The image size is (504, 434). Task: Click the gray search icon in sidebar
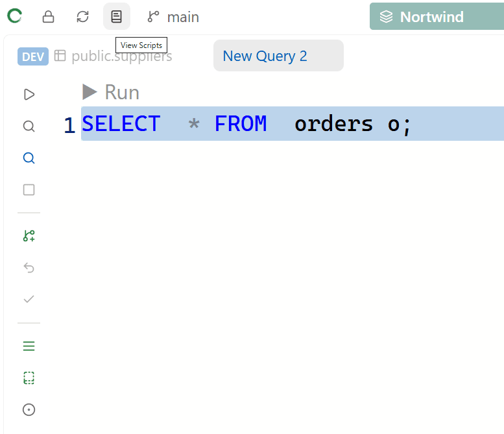(x=29, y=127)
